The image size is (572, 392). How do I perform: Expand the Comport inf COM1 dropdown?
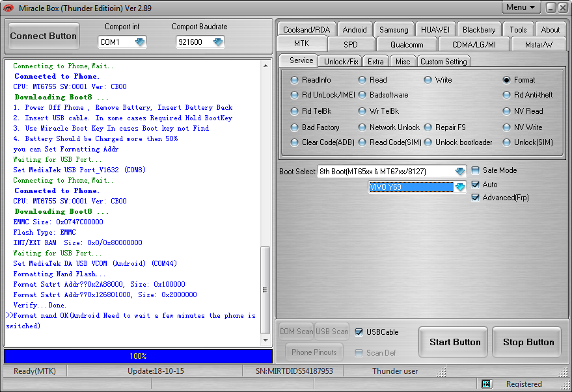[140, 42]
